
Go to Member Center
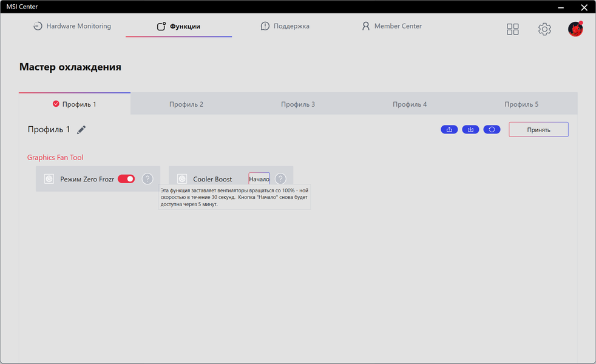click(x=391, y=26)
